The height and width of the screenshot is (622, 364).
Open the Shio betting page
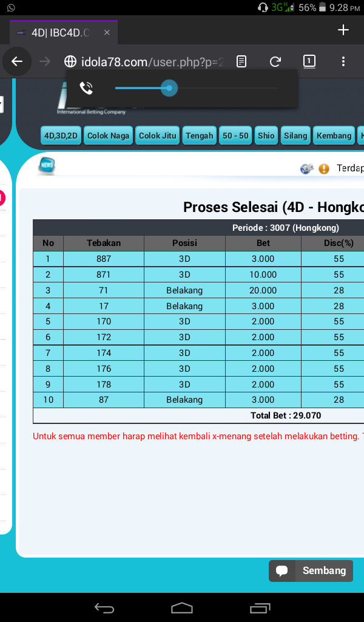pos(266,135)
